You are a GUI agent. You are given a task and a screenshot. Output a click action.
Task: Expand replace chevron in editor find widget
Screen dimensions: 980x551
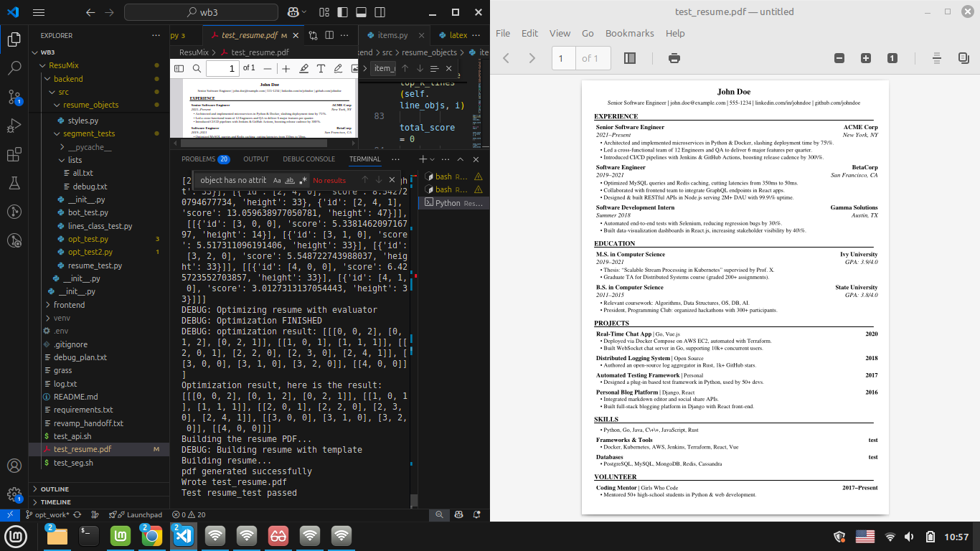pos(364,68)
